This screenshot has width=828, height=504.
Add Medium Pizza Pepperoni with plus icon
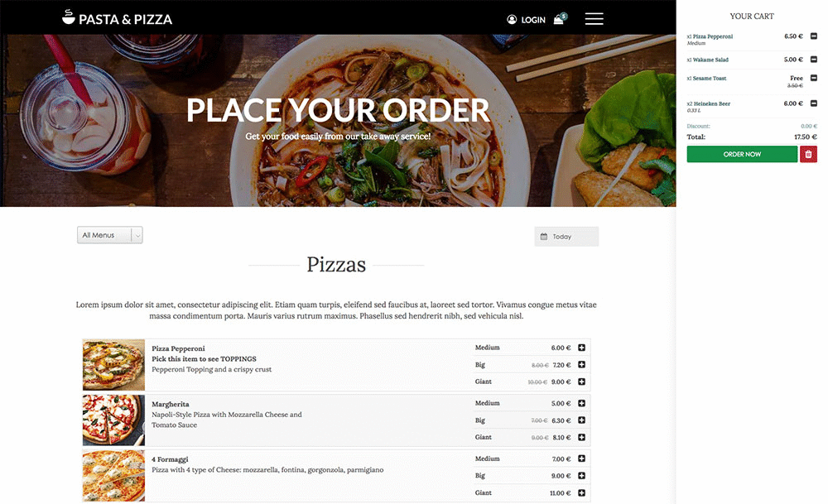coord(581,348)
